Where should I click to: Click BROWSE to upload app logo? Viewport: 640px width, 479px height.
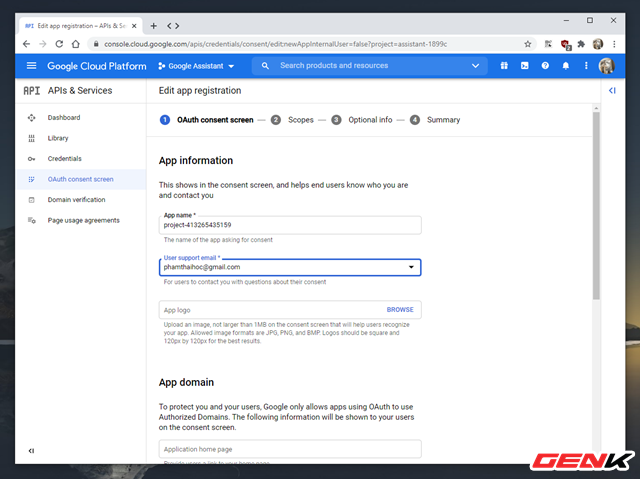pos(400,310)
